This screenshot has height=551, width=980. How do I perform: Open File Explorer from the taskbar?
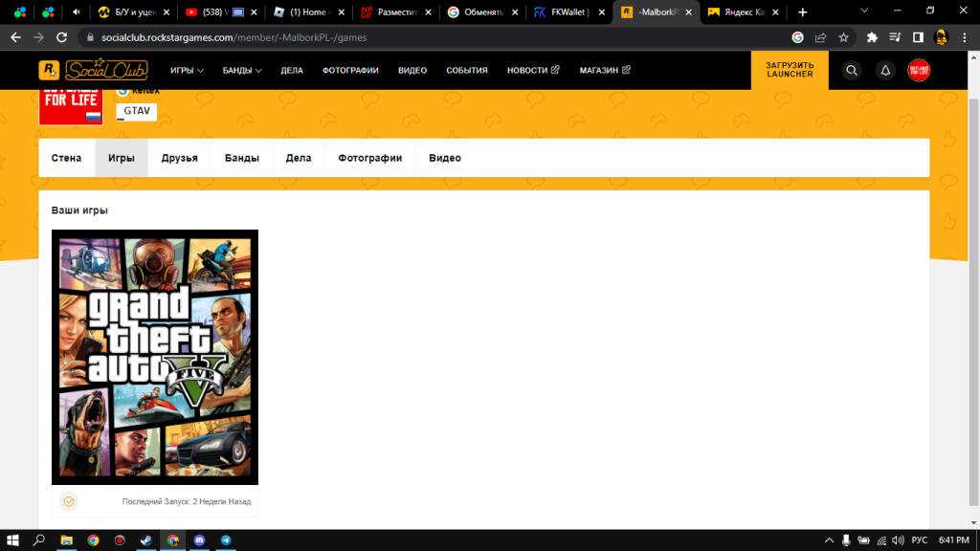tap(66, 540)
